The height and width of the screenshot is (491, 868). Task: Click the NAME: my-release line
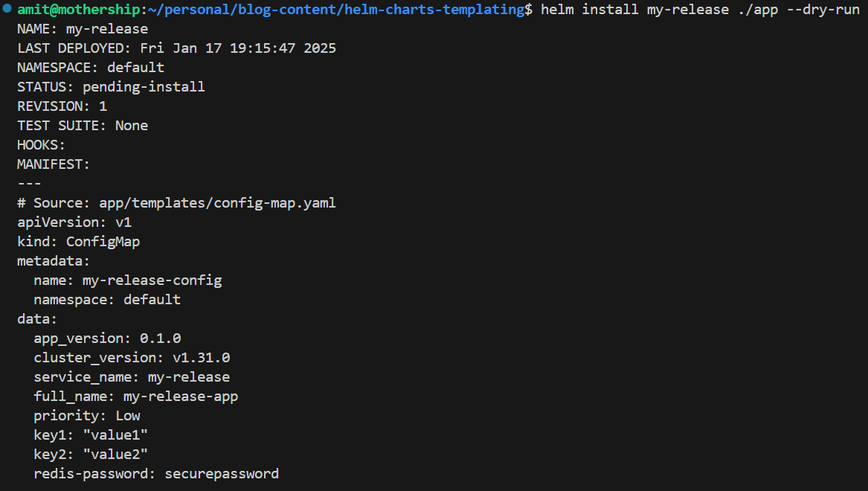point(83,29)
